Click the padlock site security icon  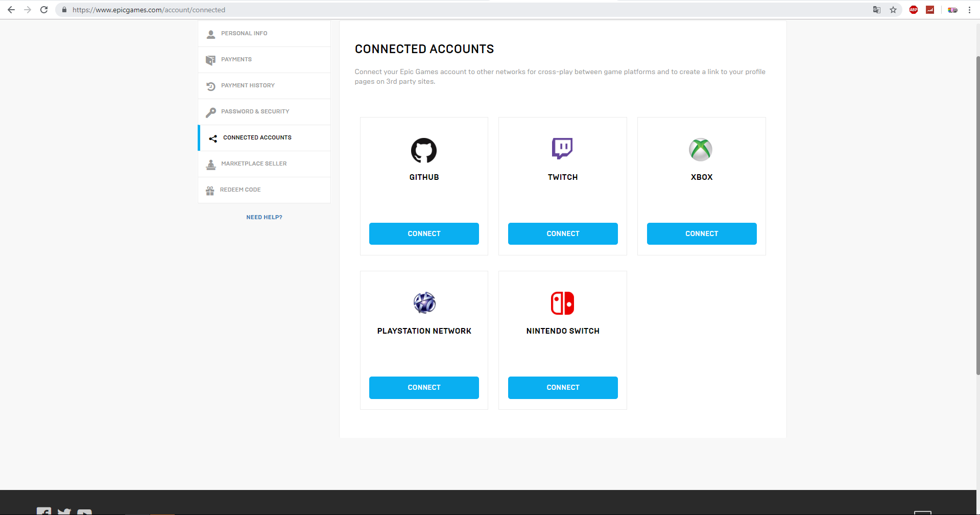coord(64,10)
